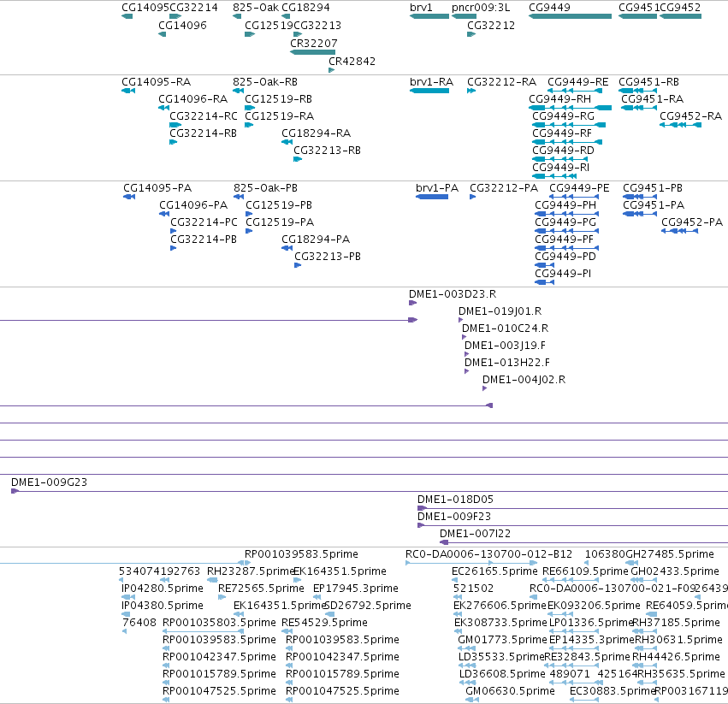
Task: Select transcript CG9449-RI
Action: click(x=560, y=169)
